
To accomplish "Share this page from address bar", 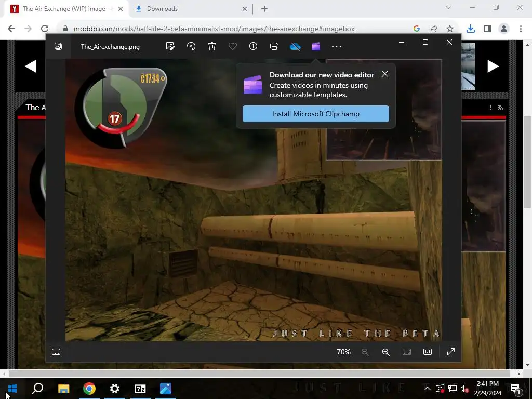I will (x=433, y=29).
